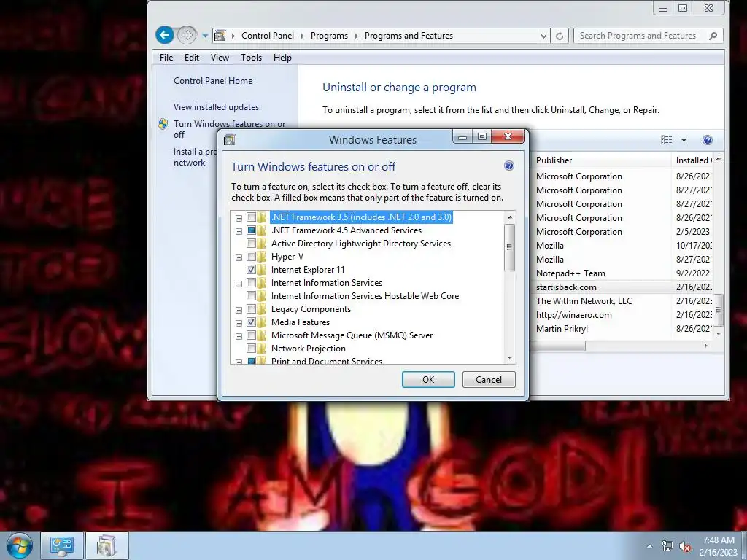This screenshot has width=747, height=560.
Task: Click the taskbar clock showing 7:48 AM
Action: pos(719,546)
